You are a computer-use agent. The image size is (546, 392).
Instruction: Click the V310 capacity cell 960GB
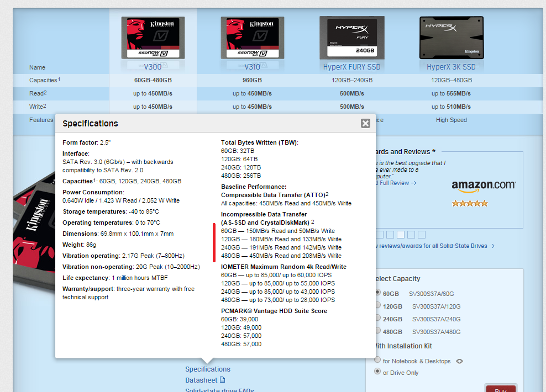pos(252,81)
